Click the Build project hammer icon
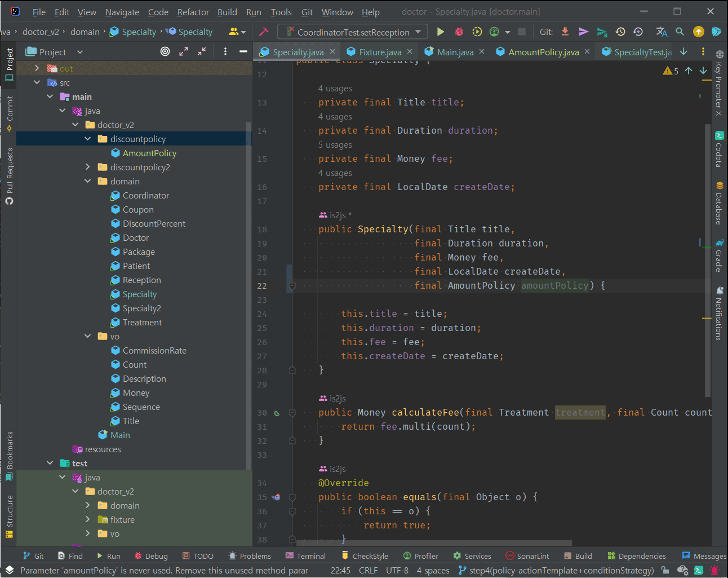Screen dimensions: 728x578 [264, 32]
